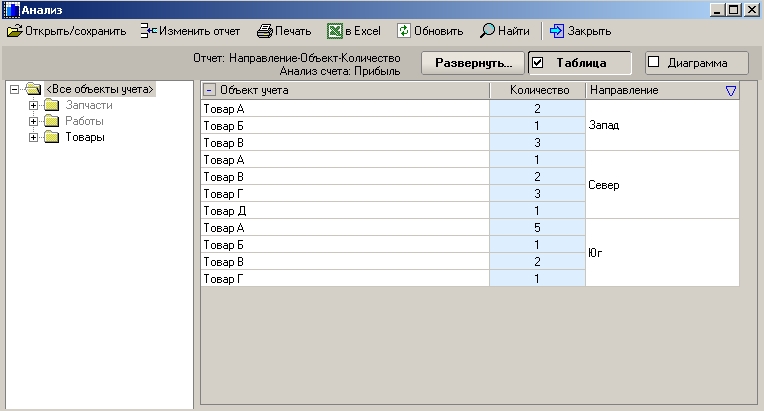Click the Запчасти folder icon

(52, 105)
